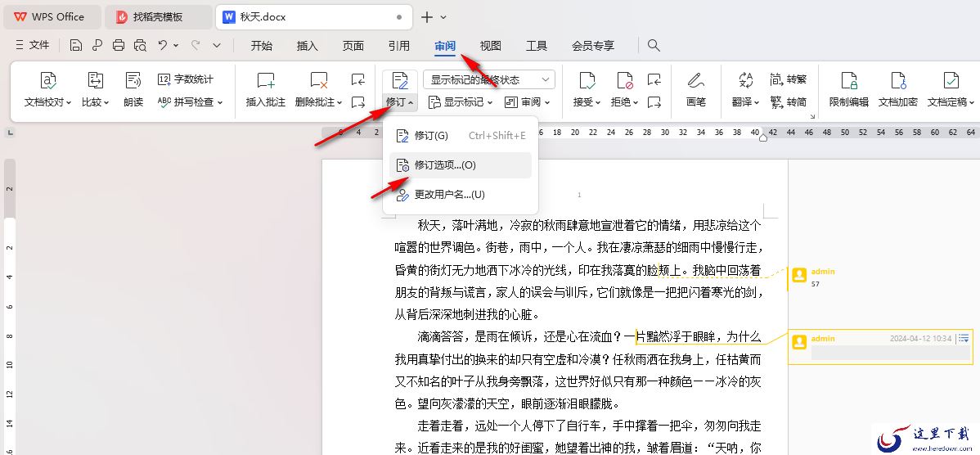Click the undo arrow icon

(163, 45)
